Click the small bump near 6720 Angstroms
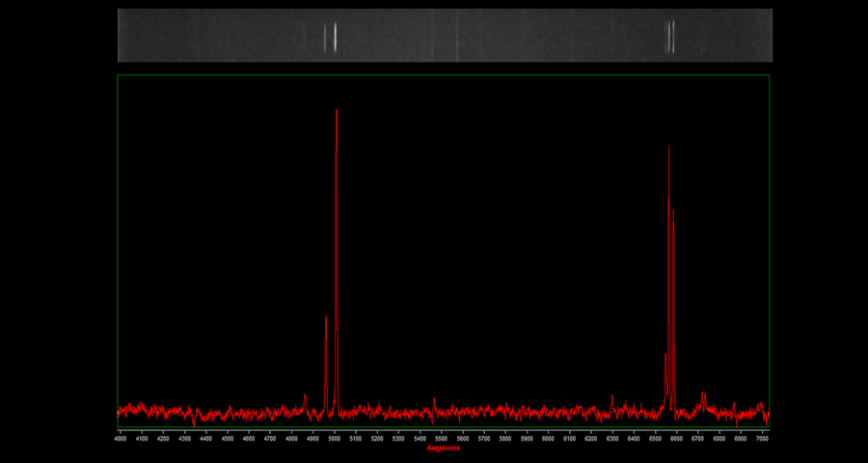Image resolution: width=868 pixels, height=463 pixels. 702,395
